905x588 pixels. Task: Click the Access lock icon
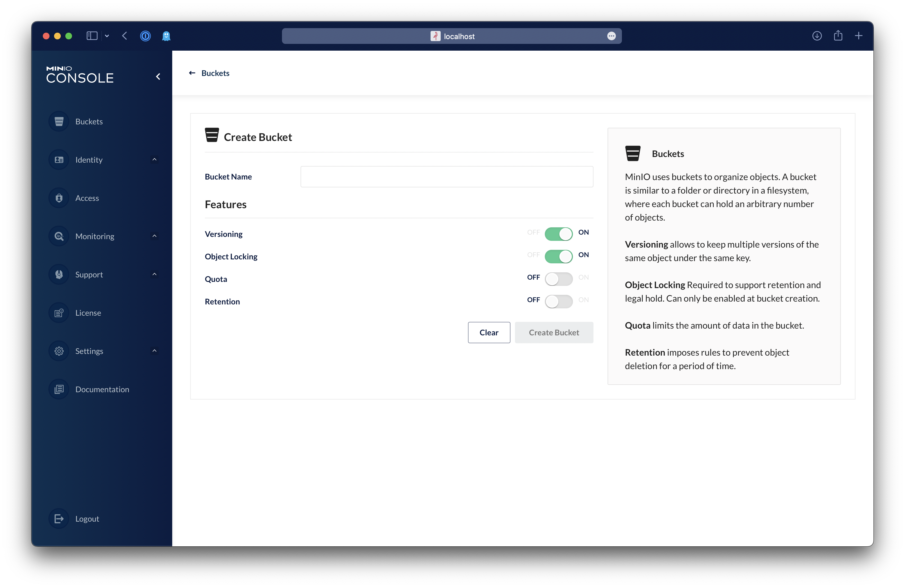coord(59,198)
